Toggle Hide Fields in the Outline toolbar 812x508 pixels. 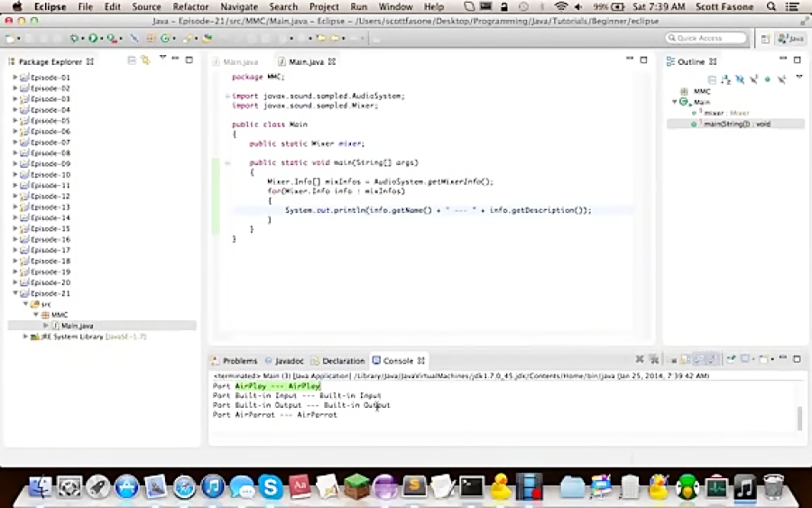click(x=740, y=79)
